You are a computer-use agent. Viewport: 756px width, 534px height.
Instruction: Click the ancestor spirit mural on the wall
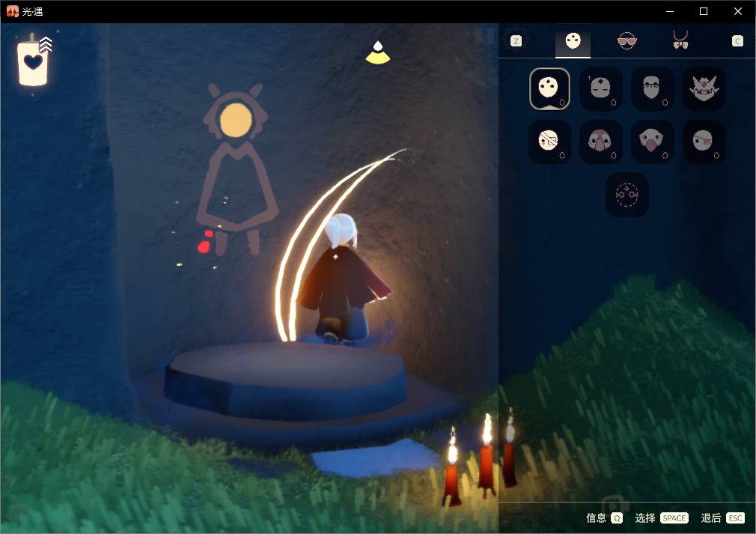pos(237,169)
